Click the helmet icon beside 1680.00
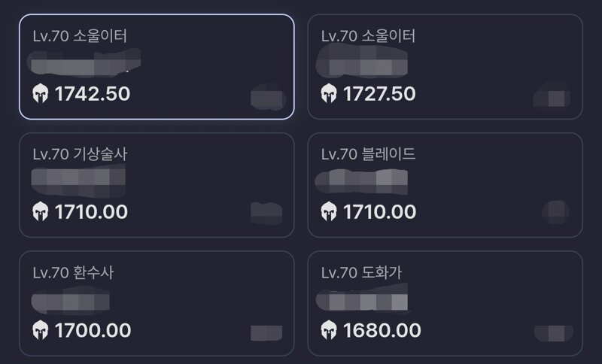 point(329,331)
